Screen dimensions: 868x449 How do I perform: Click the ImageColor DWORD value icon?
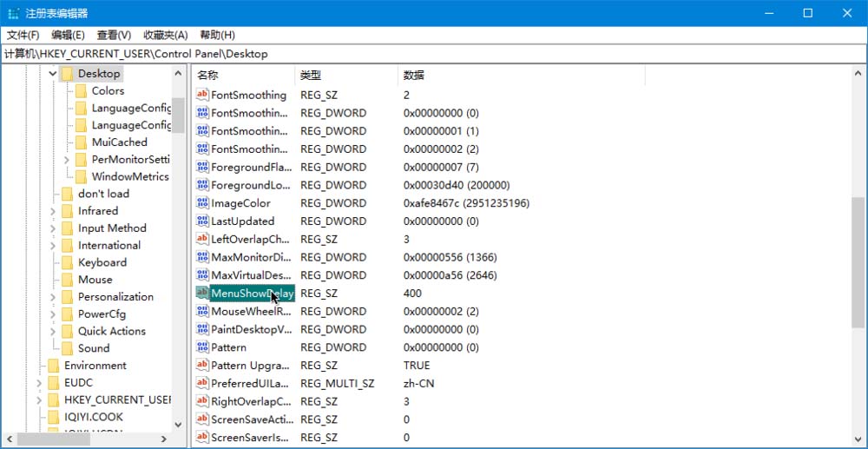click(x=202, y=202)
